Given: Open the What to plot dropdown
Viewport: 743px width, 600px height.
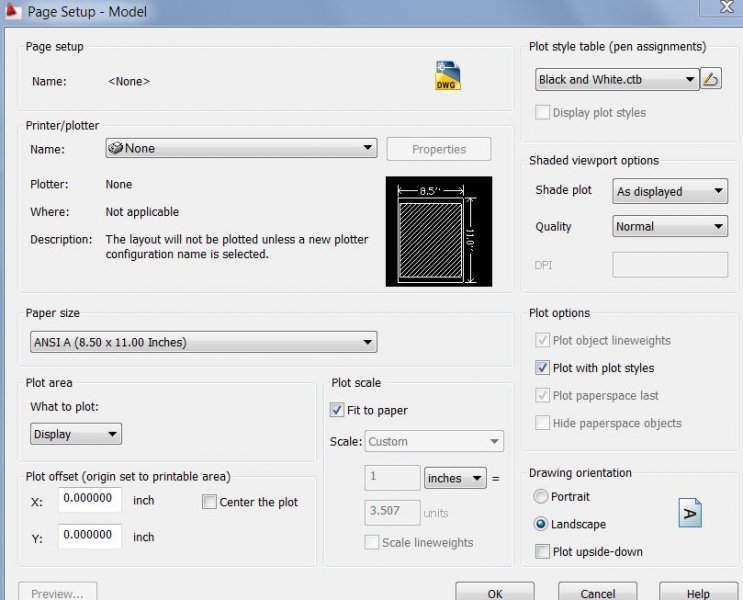Looking at the screenshot, I should [x=76, y=434].
